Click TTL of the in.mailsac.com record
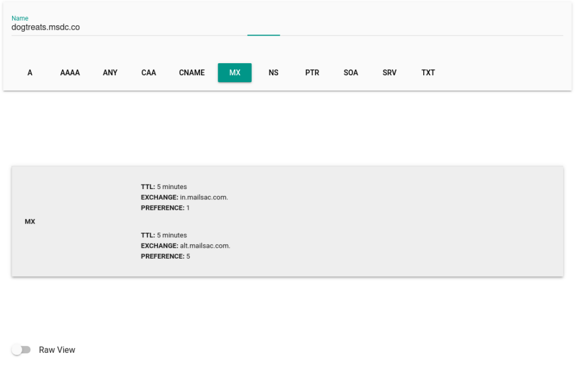 (164, 187)
